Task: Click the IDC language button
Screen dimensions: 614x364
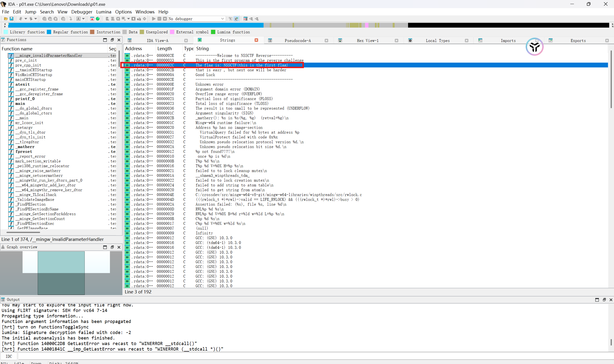Action: 9,356
